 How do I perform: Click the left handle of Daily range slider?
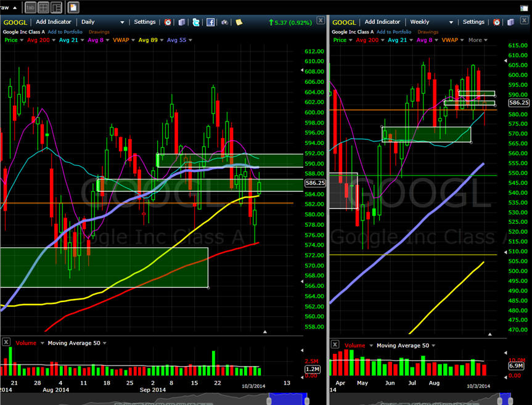pyautogui.click(x=269, y=401)
